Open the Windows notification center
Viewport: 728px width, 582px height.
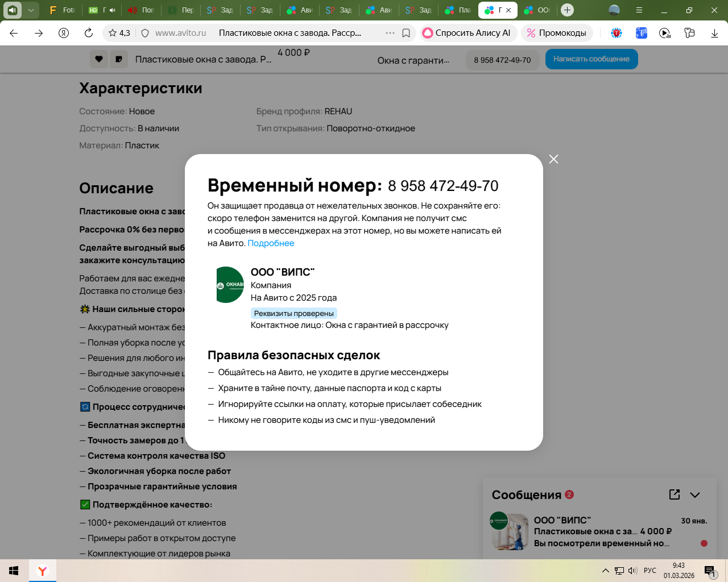pos(710,571)
